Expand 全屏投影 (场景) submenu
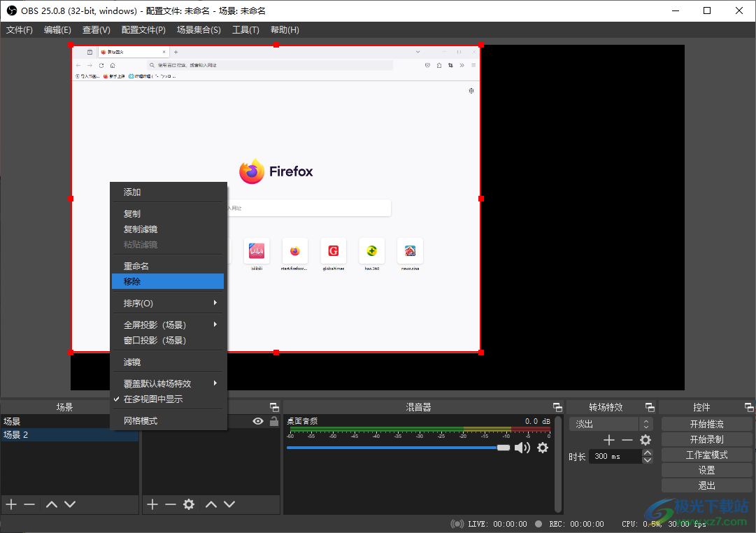 167,325
